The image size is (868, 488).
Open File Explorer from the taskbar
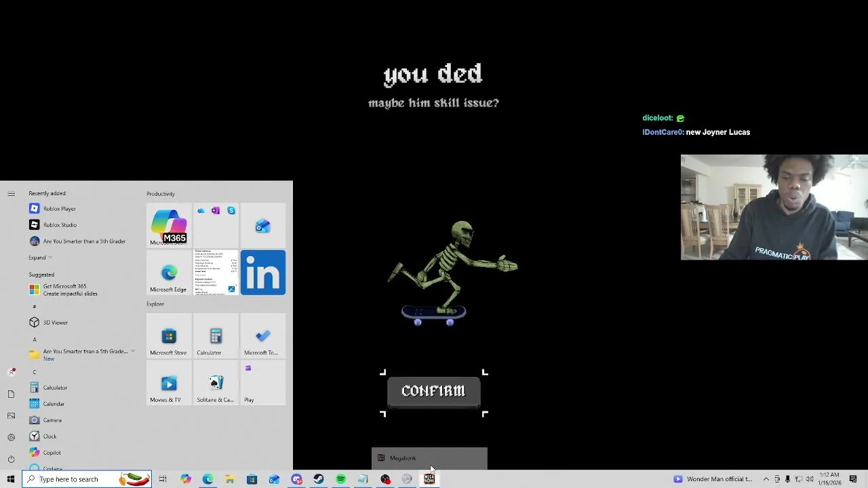click(230, 479)
